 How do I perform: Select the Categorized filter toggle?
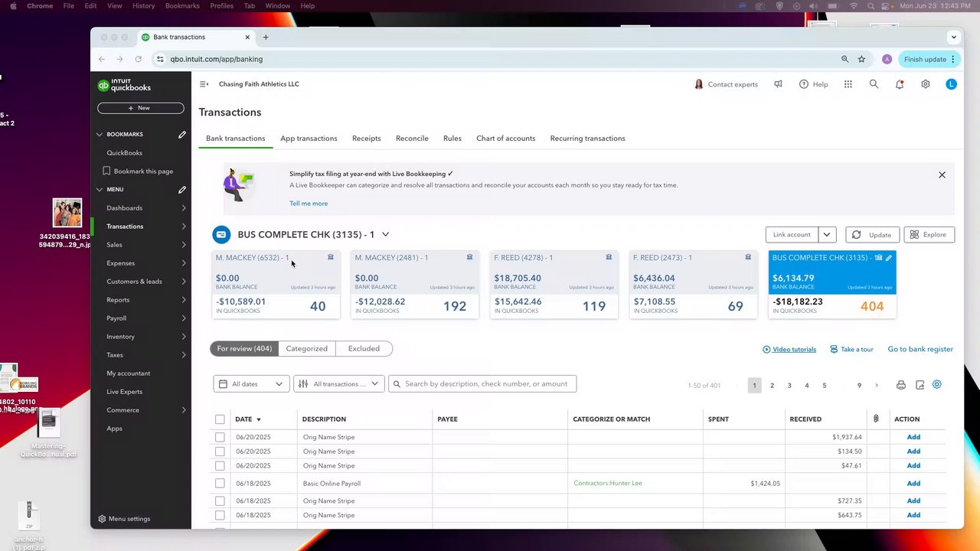coord(306,349)
